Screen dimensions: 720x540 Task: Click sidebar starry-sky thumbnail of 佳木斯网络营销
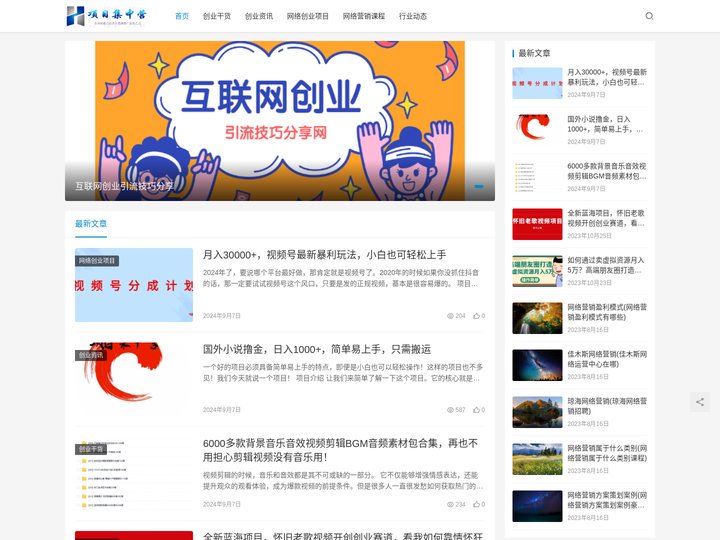coord(537,365)
